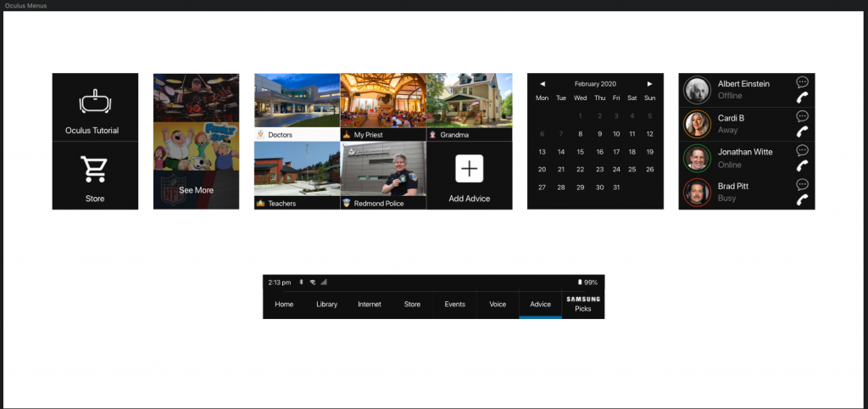Click the Wi-Fi status icon

313,282
